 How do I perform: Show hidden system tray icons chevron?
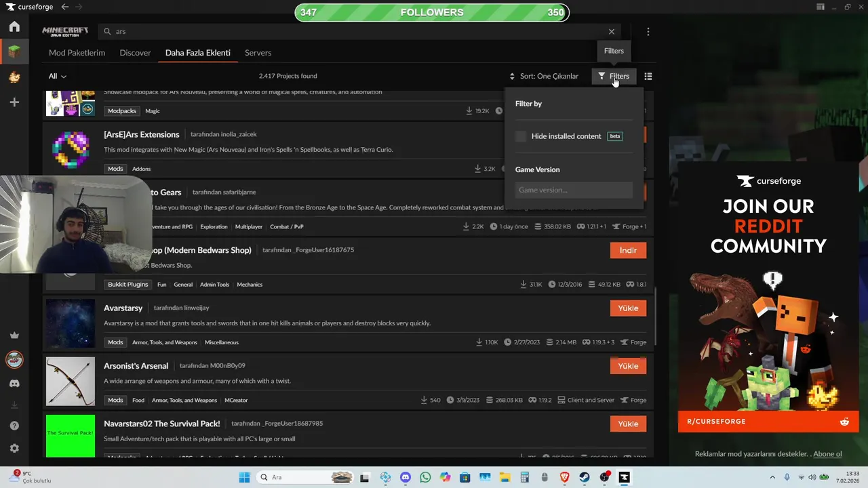772,477
